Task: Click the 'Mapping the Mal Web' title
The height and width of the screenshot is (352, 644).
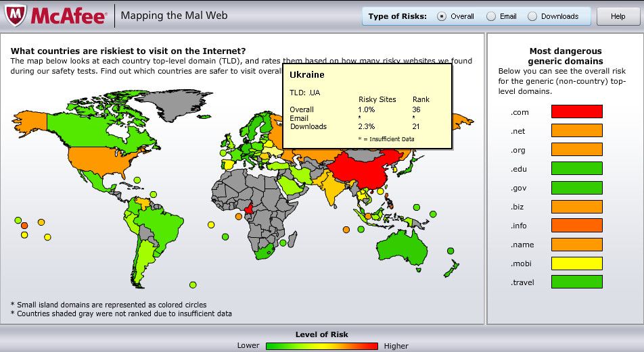Action: [x=174, y=16]
